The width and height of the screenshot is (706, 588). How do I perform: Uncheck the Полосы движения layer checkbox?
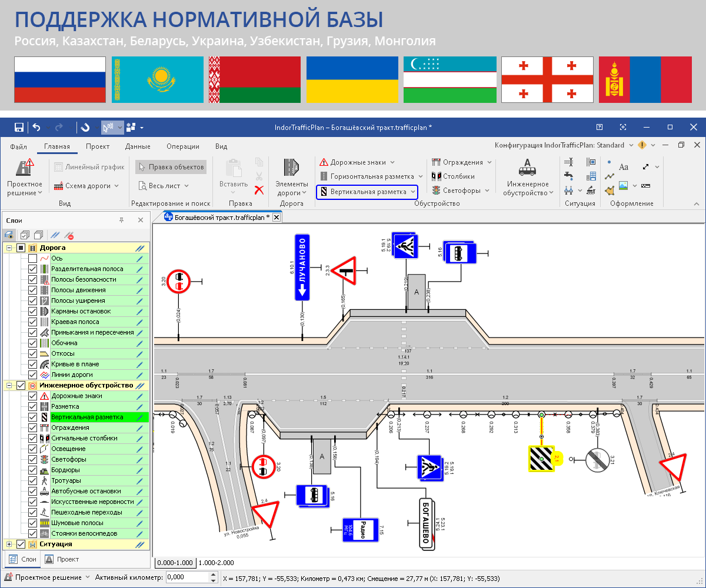click(33, 290)
